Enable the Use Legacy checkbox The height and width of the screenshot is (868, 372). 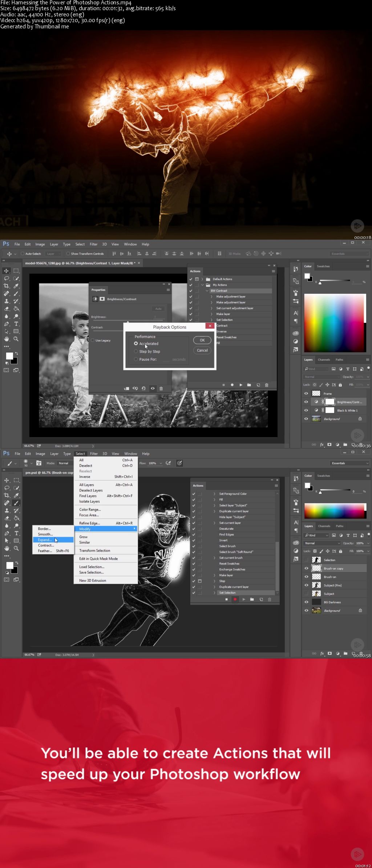[x=93, y=340]
